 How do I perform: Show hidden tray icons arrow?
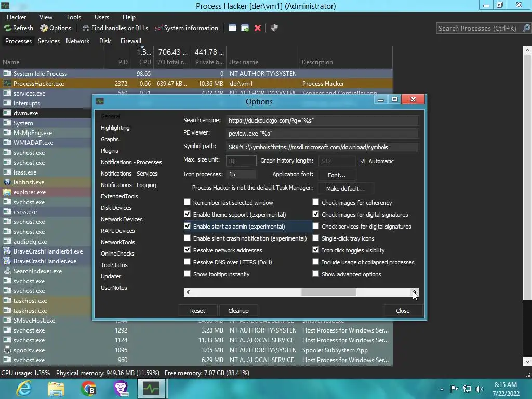tap(442, 389)
